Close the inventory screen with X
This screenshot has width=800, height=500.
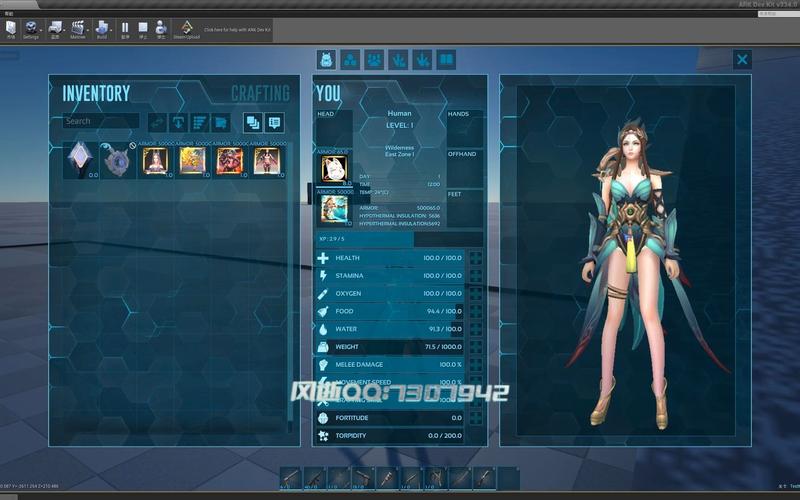pos(742,60)
